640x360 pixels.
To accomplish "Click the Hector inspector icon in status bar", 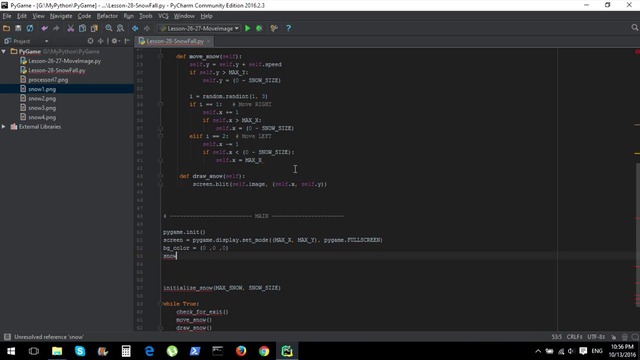I will [624, 337].
